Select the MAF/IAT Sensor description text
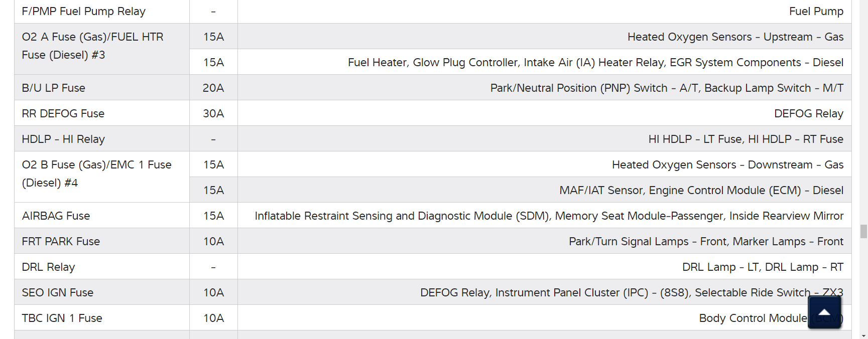The width and height of the screenshot is (868, 339). (701, 191)
